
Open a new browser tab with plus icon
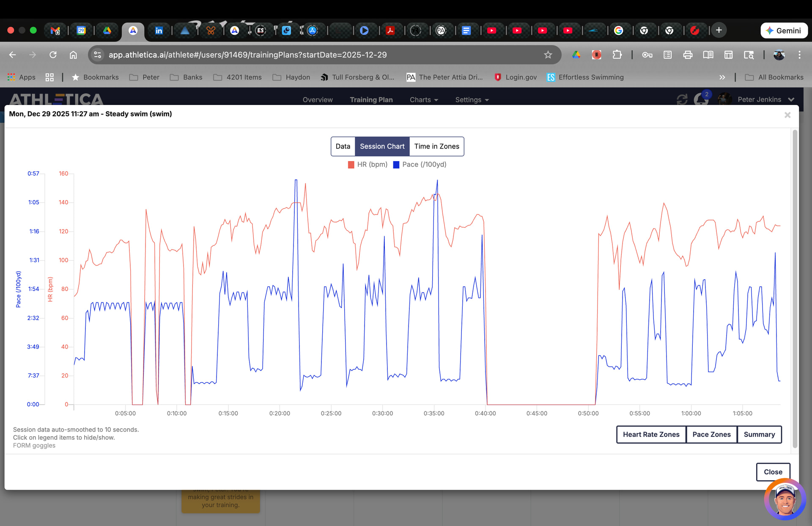tap(719, 30)
